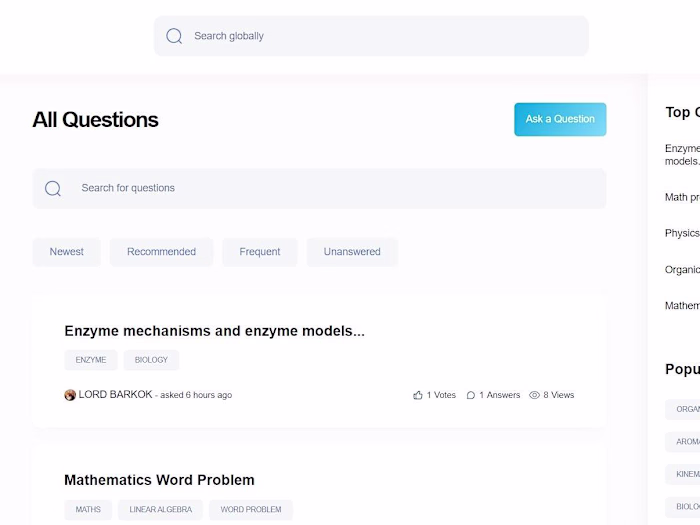Select the Recommended filter

point(161,252)
